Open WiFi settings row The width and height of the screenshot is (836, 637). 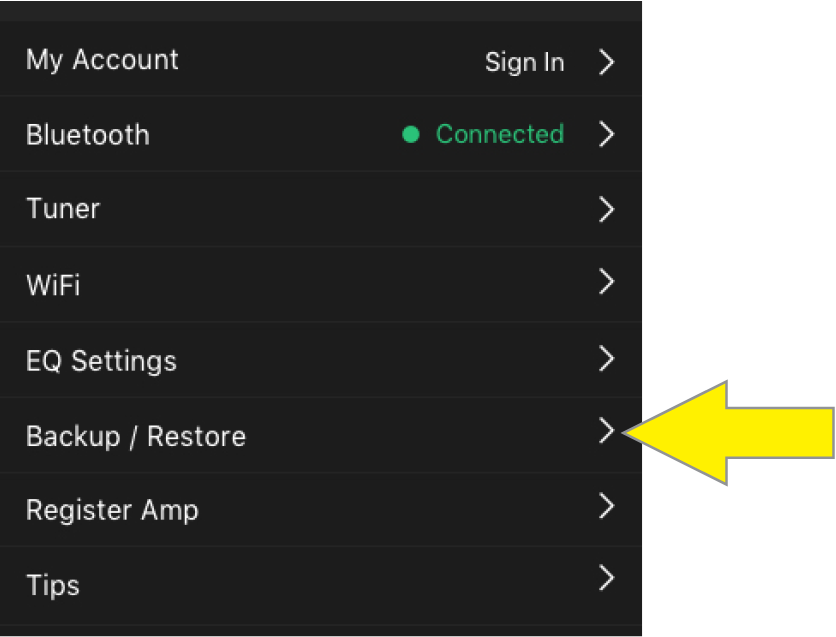point(53,285)
